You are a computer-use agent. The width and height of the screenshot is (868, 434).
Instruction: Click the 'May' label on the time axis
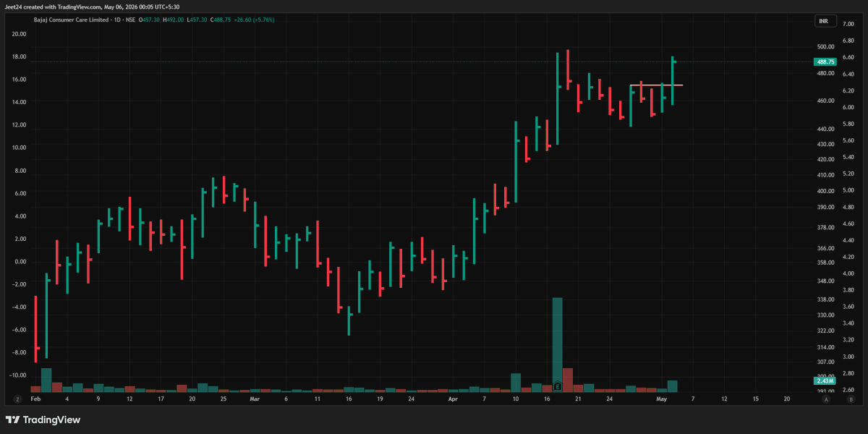pos(661,399)
